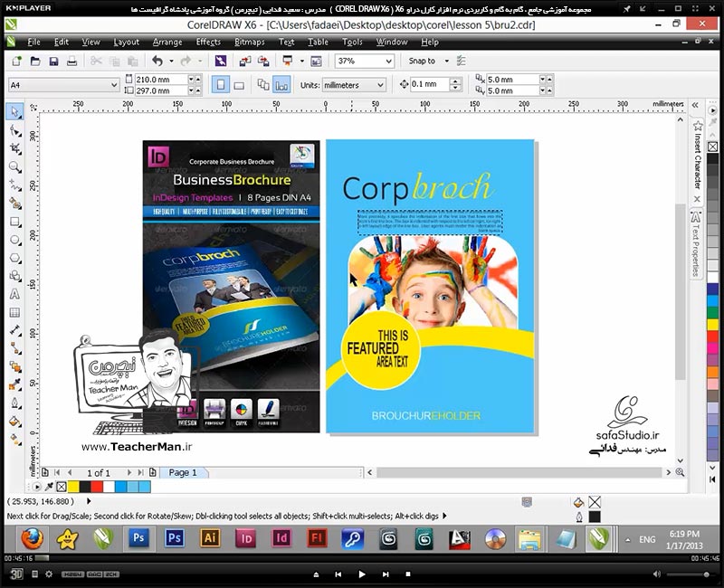Click the New document icon
Image resolution: width=724 pixels, height=588 pixels.
tap(16, 61)
